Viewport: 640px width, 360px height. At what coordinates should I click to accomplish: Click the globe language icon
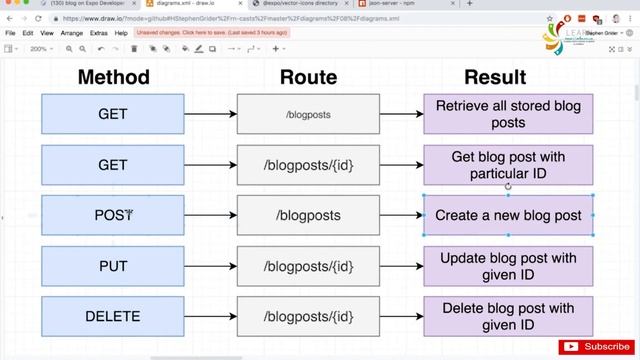630,33
